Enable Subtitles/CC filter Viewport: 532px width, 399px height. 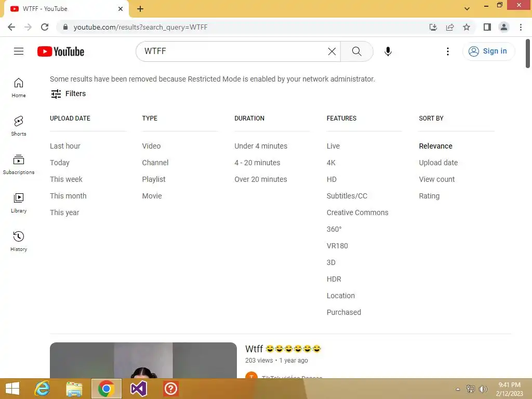pos(347,196)
